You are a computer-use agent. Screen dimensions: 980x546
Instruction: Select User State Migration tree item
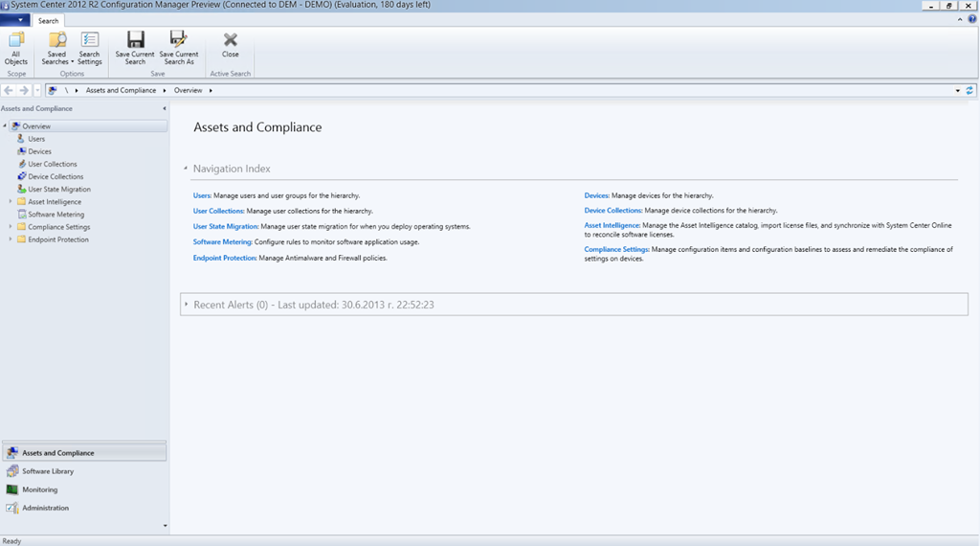pos(58,190)
